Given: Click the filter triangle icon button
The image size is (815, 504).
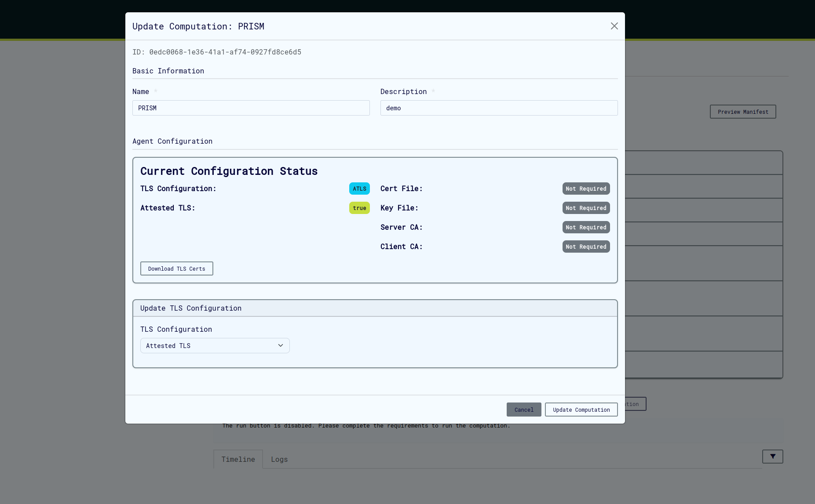Looking at the screenshot, I should pos(773,457).
